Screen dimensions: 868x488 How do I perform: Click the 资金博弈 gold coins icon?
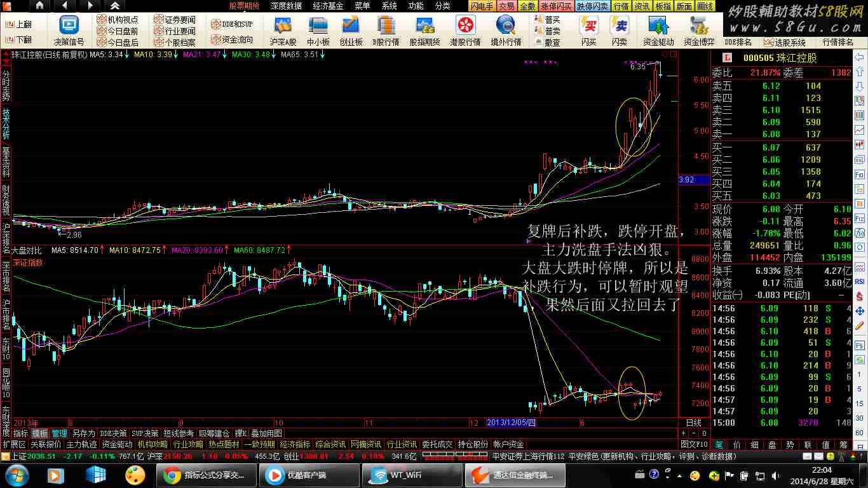698,25
